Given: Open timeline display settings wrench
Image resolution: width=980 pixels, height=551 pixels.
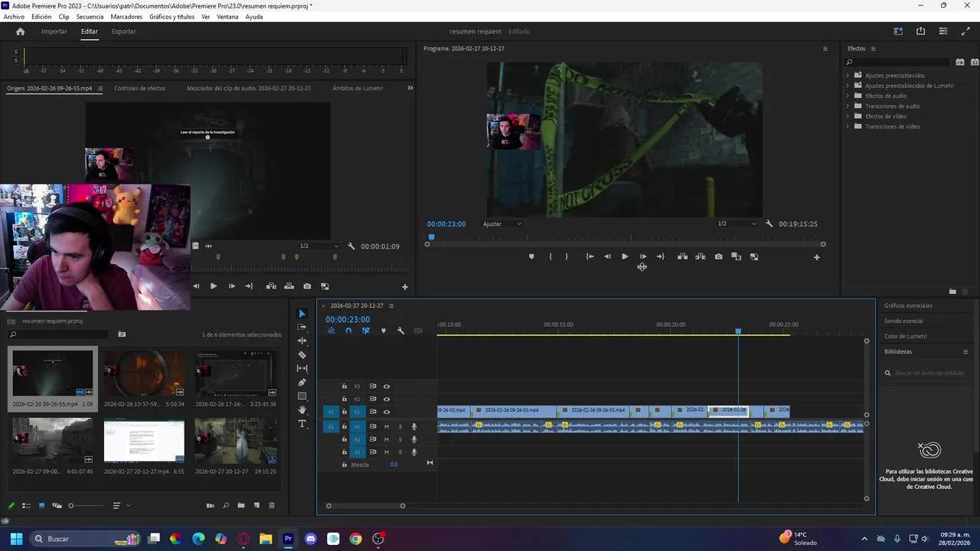Looking at the screenshot, I should coord(400,331).
